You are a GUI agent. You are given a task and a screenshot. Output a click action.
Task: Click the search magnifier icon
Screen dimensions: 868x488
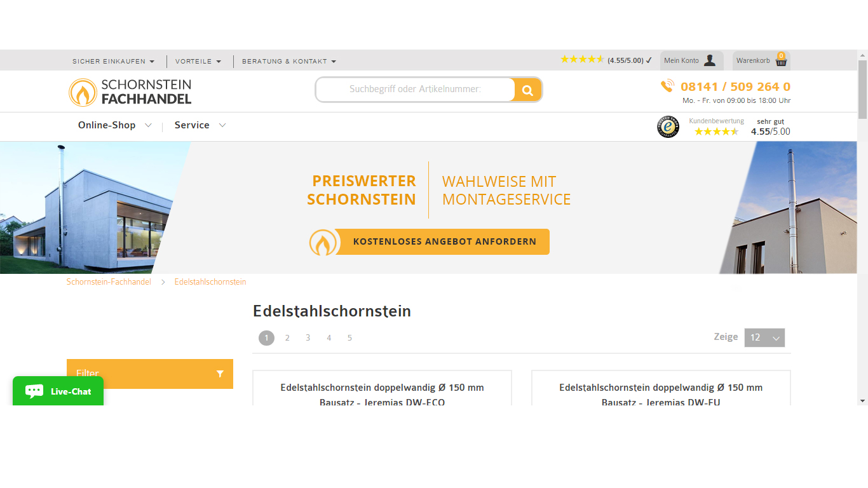(x=527, y=90)
